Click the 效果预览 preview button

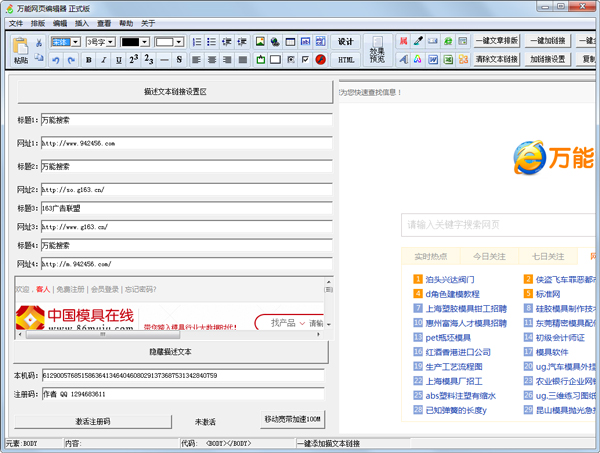(x=377, y=51)
